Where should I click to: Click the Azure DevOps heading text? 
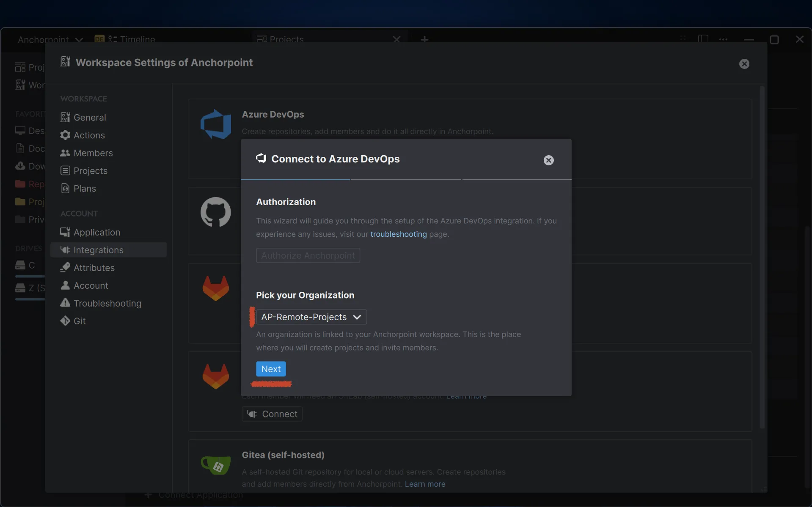(x=273, y=114)
